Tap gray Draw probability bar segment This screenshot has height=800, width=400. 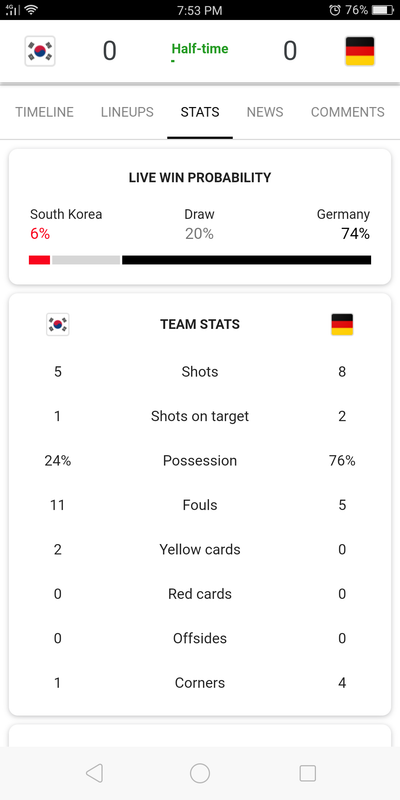click(86, 260)
